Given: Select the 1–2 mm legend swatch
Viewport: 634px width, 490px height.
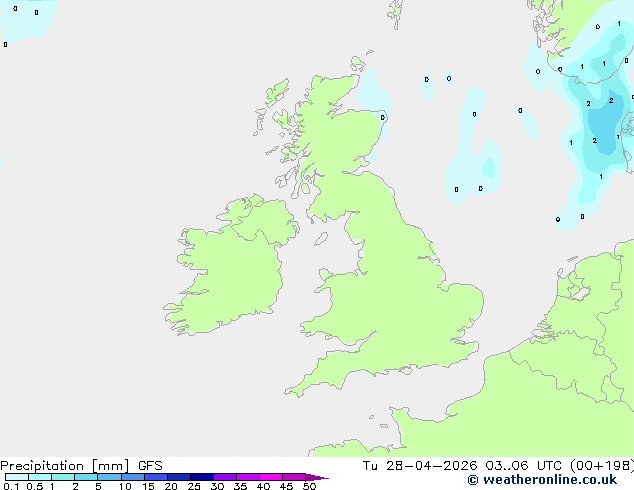Looking at the screenshot, I should (x=63, y=477).
